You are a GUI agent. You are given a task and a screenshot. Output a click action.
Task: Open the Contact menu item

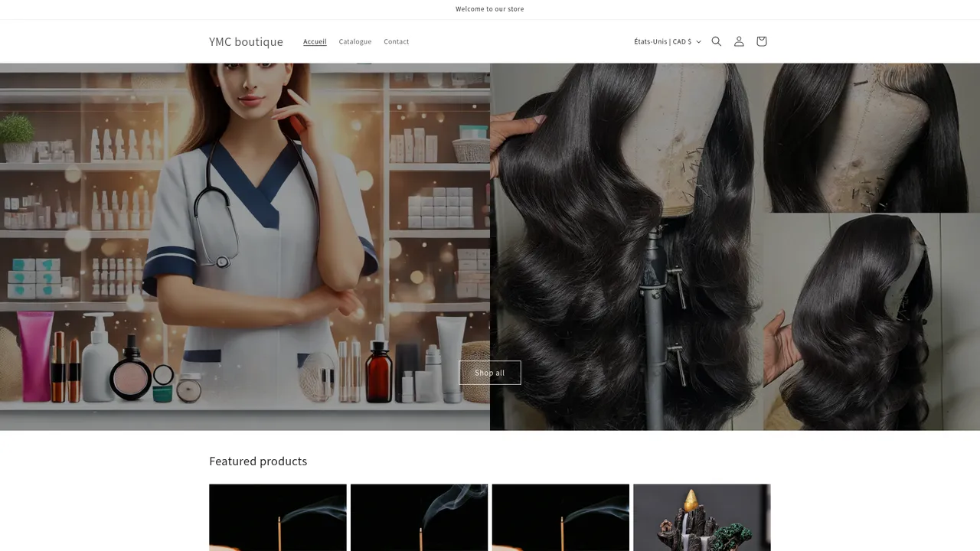click(x=397, y=41)
